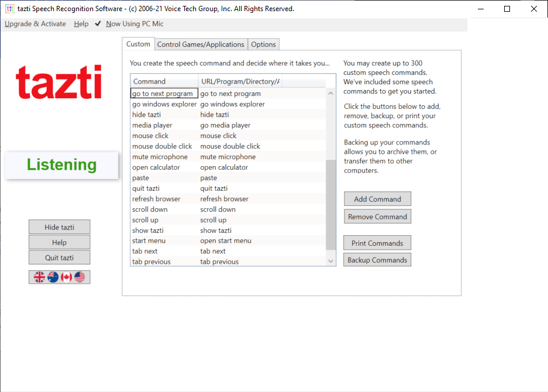Select the Australian flag language icon
The width and height of the screenshot is (548, 392).
pos(53,277)
